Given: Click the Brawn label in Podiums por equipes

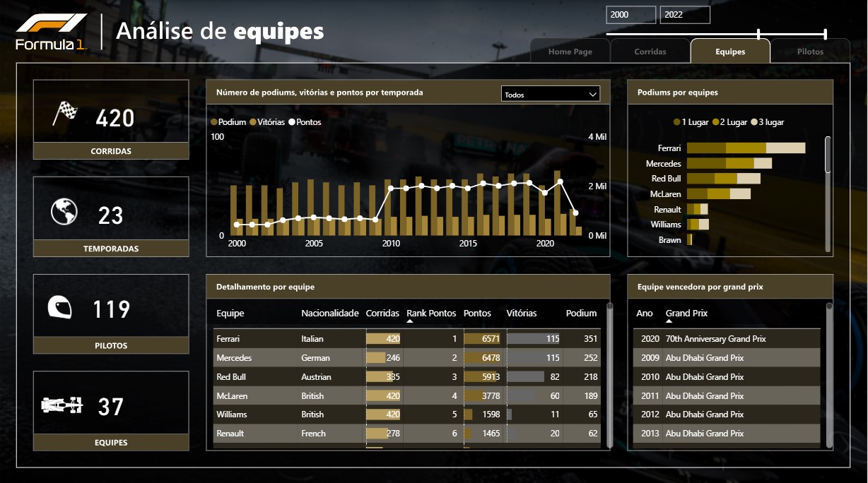Looking at the screenshot, I should (x=670, y=240).
